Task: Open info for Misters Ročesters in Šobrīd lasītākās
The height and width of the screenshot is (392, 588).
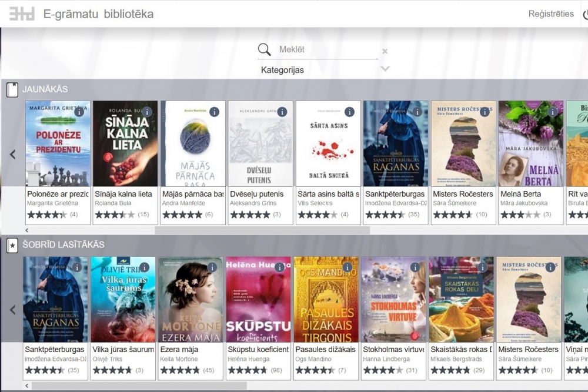Action: [x=550, y=267]
